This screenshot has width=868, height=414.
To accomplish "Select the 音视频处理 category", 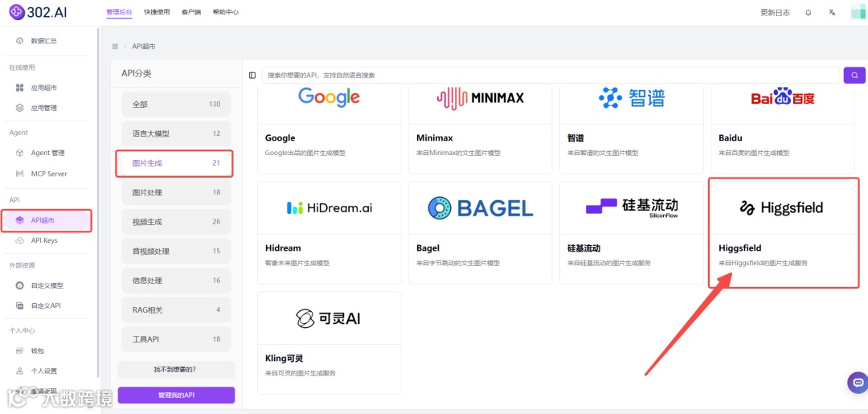I will point(176,251).
